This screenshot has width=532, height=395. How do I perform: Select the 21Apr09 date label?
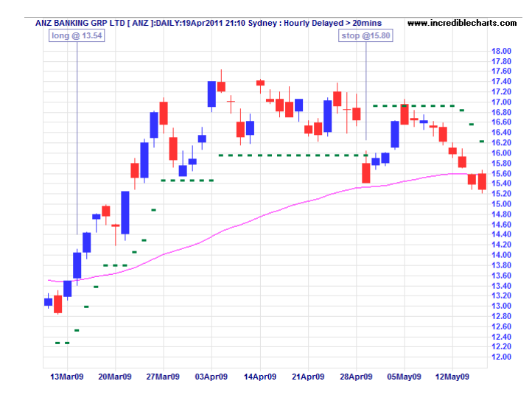tap(308, 377)
